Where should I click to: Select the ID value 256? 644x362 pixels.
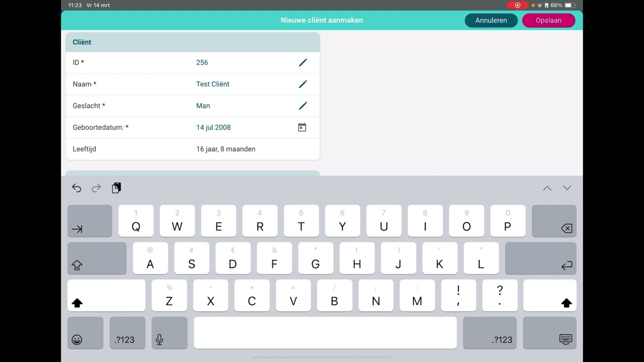[202, 62]
